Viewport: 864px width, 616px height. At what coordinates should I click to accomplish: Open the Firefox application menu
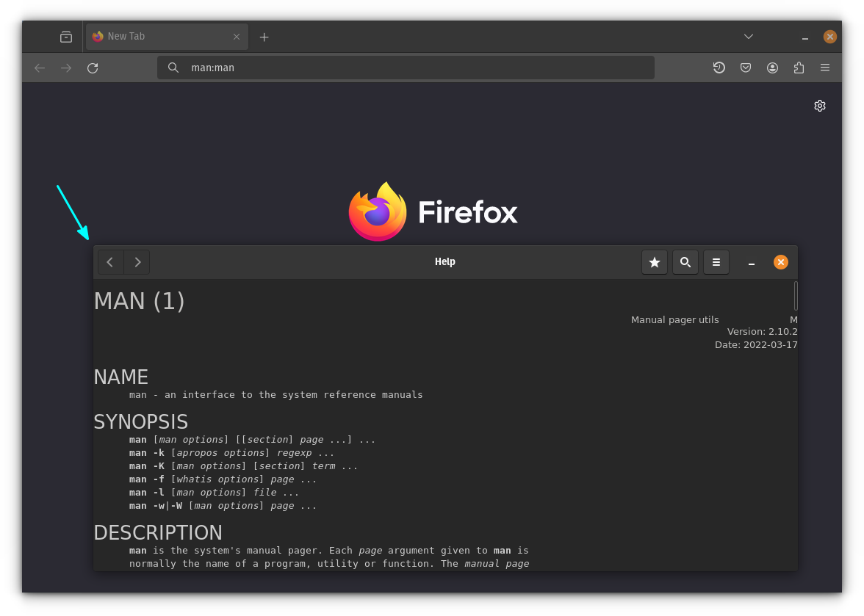tap(825, 68)
